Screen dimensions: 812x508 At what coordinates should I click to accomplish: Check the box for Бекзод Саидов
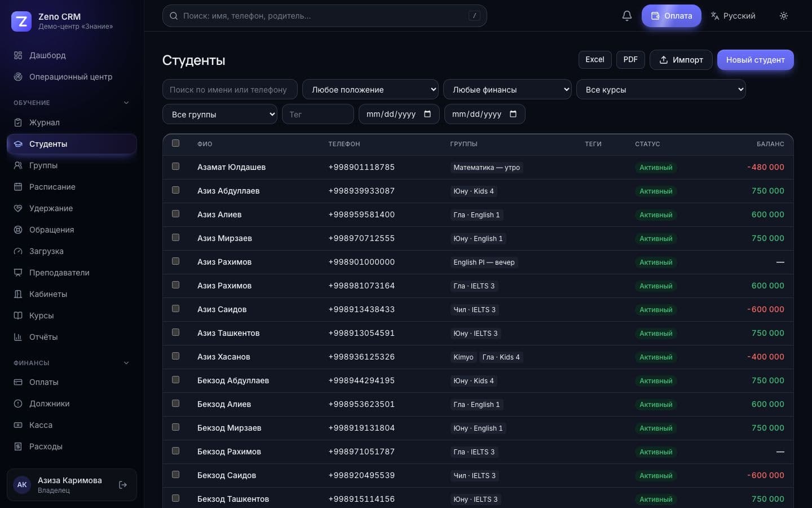click(x=175, y=475)
